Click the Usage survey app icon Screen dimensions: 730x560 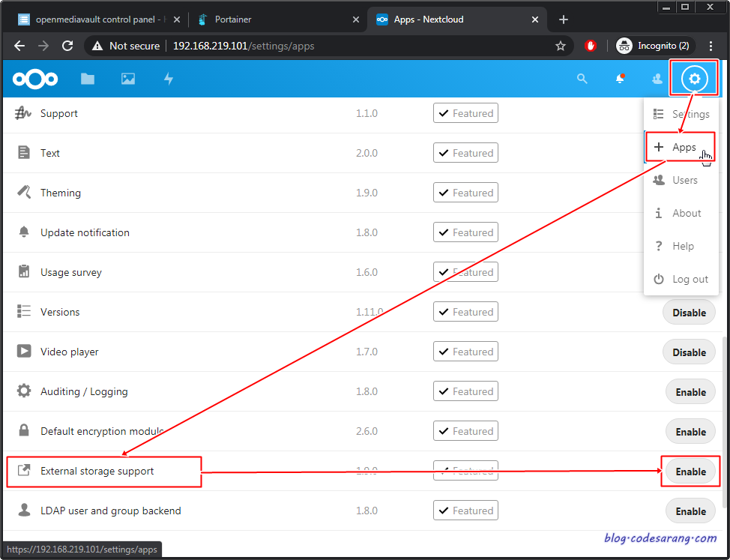pos(24,271)
